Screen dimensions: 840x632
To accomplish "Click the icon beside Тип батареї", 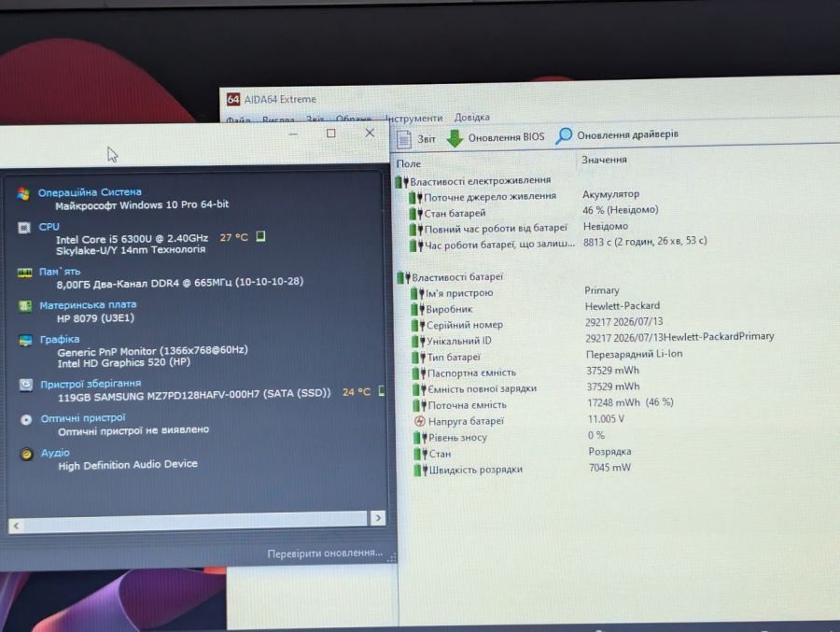I will coord(419,357).
